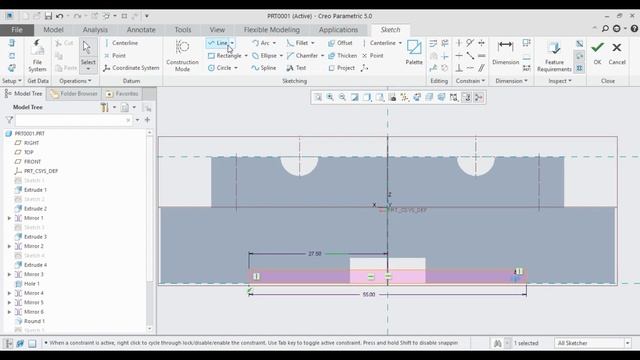Screen dimensions: 640x360
Task: Open the File menu
Action: click(x=17, y=30)
